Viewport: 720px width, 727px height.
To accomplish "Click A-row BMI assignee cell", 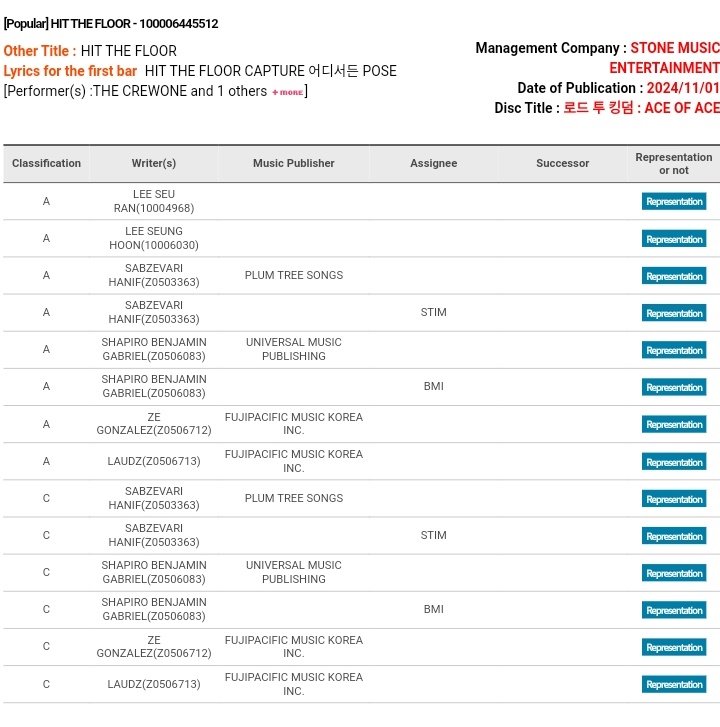I will pos(433,386).
